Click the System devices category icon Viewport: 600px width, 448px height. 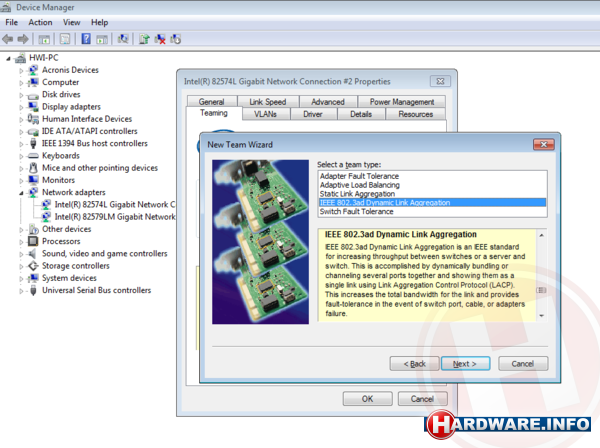click(33, 278)
